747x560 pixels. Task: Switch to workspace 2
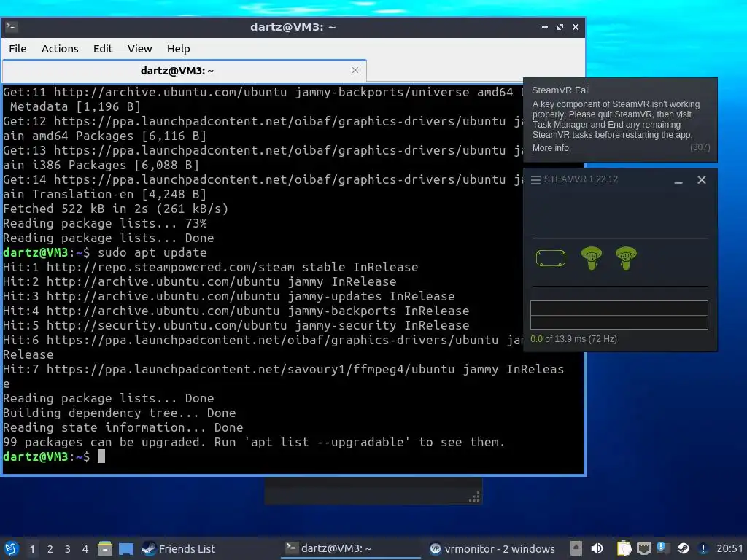[x=50, y=549]
